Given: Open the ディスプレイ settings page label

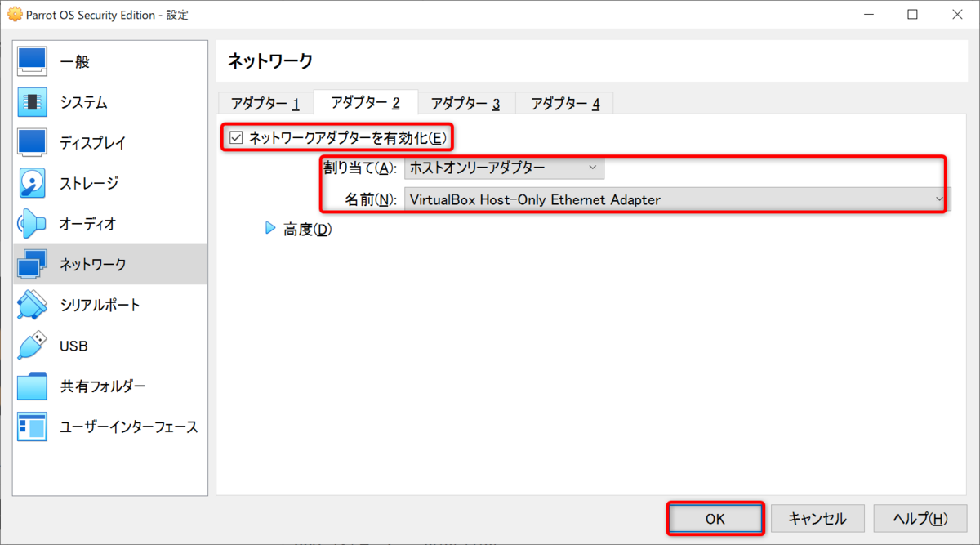Looking at the screenshot, I should pos(93,143).
